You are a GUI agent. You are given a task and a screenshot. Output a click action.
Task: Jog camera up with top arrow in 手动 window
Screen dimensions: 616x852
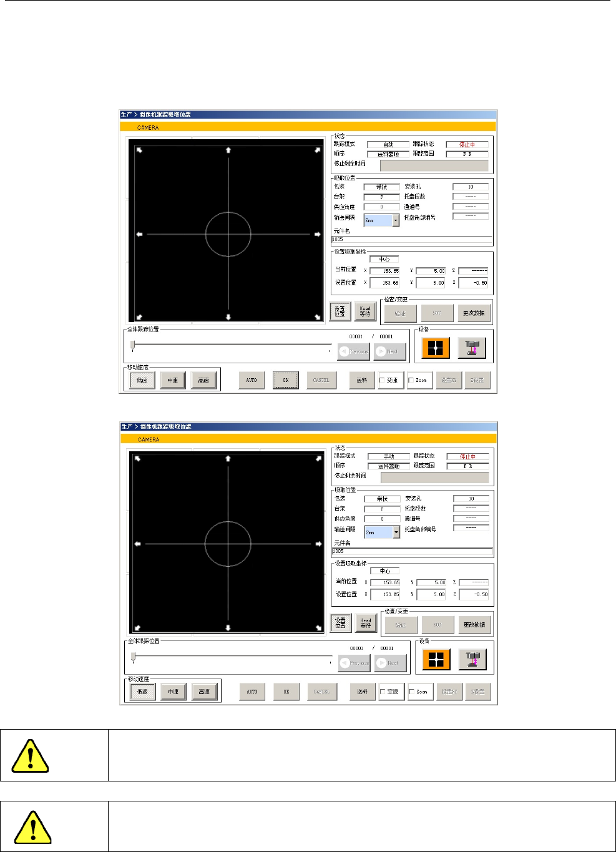(228, 459)
